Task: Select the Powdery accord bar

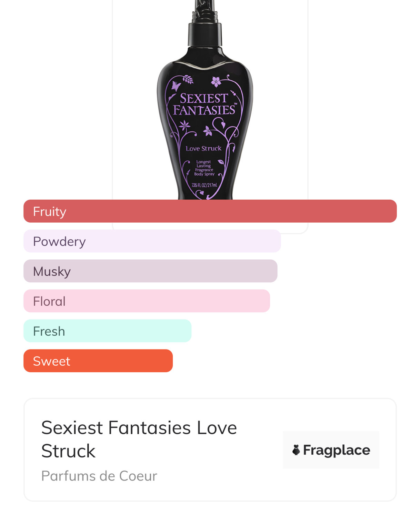Action: [x=152, y=241]
